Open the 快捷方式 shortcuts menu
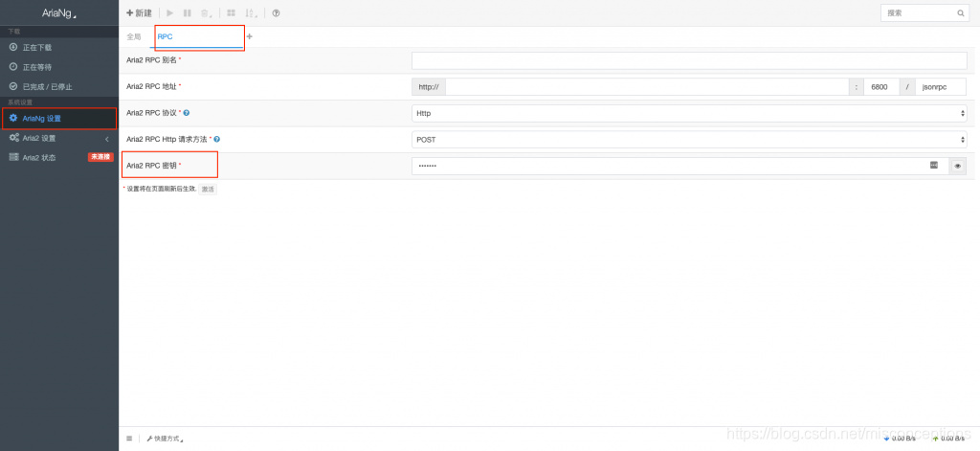 [x=165, y=440]
